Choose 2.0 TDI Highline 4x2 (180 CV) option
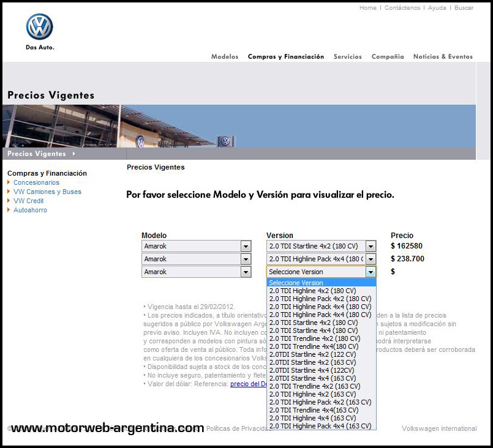The image size is (493, 448). pyautogui.click(x=322, y=291)
